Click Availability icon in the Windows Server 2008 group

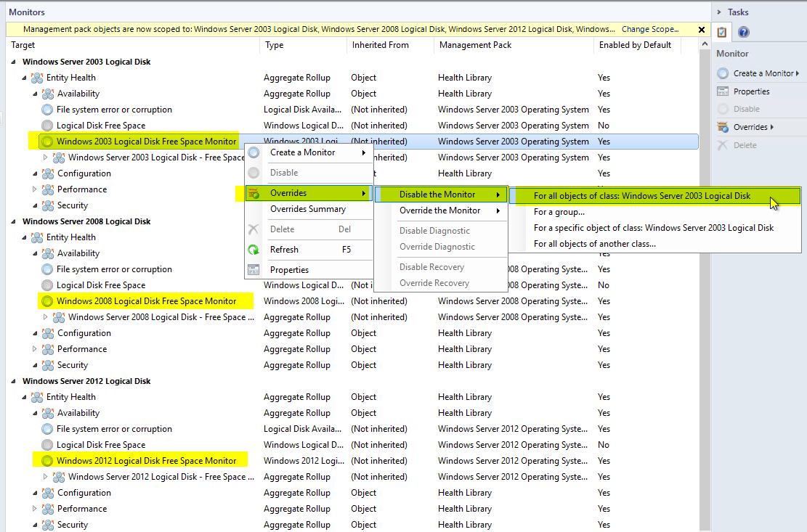click(48, 253)
